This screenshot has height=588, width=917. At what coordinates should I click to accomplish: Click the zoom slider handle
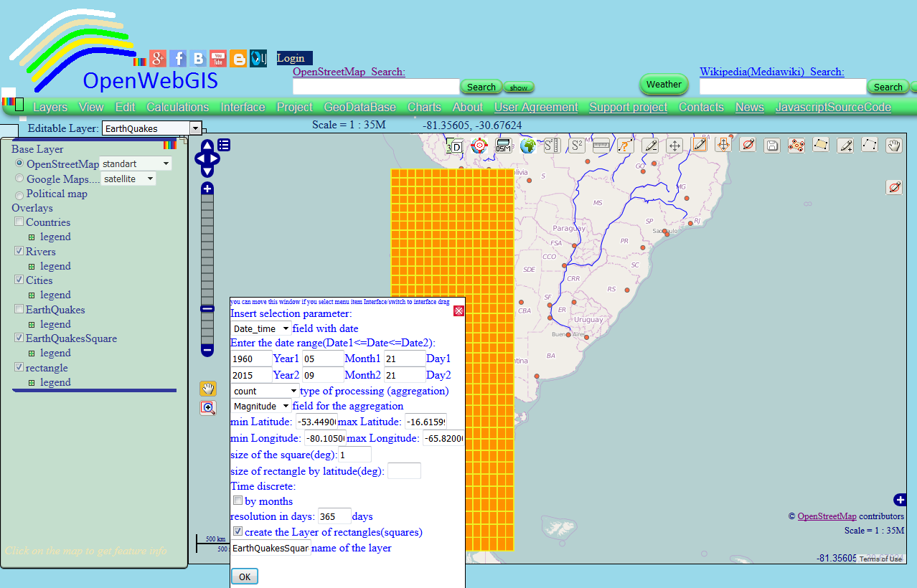point(207,308)
